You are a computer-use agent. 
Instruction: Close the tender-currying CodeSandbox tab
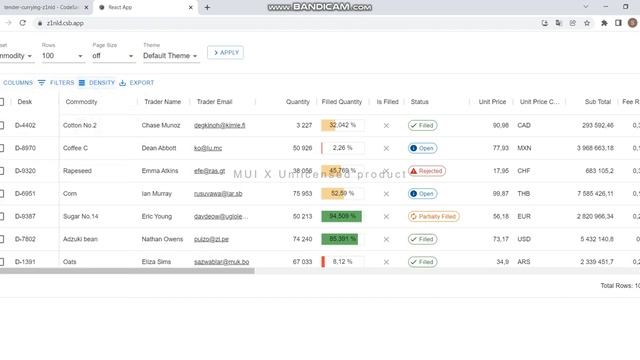point(86,7)
